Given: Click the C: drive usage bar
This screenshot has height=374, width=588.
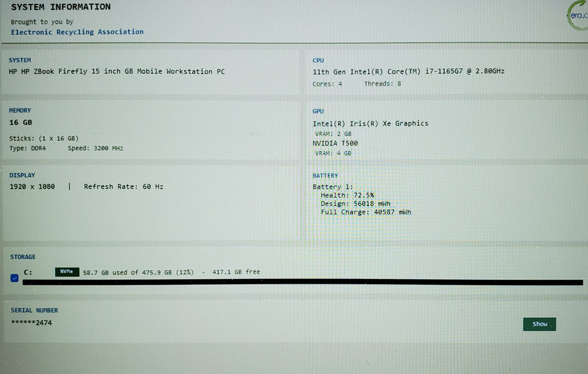Looking at the screenshot, I should pos(303,282).
